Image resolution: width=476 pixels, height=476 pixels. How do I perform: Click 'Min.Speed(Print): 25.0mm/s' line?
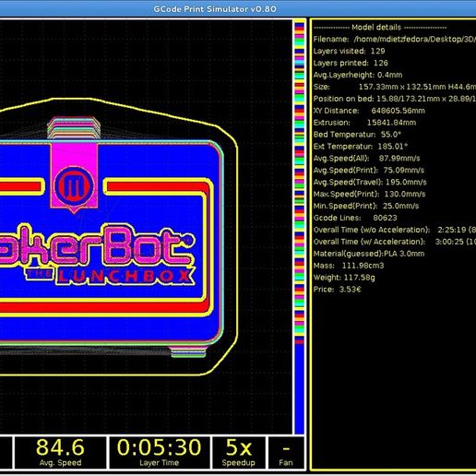pyautogui.click(x=366, y=206)
